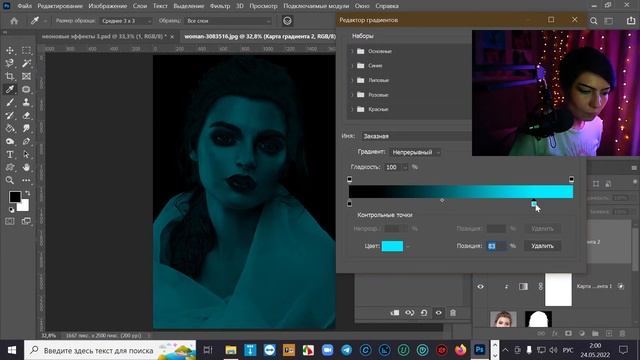
Task: Select the Path Selection arrow tool
Action: tap(26, 155)
